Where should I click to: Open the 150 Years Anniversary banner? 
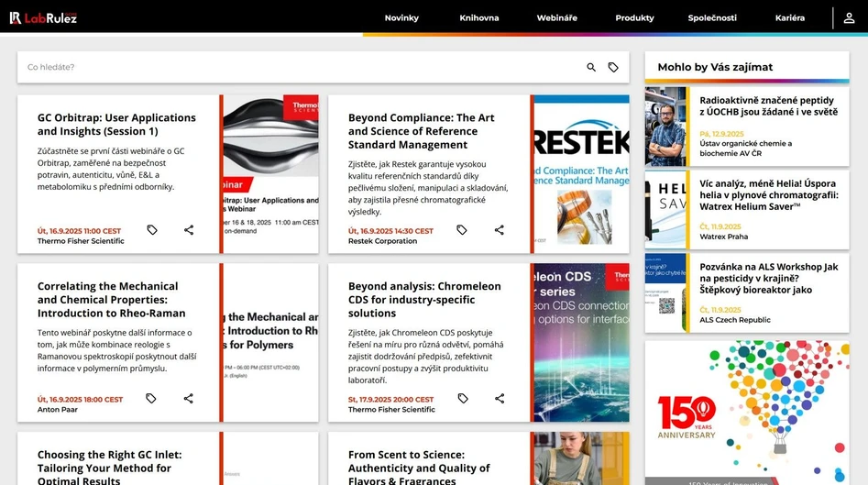click(747, 413)
